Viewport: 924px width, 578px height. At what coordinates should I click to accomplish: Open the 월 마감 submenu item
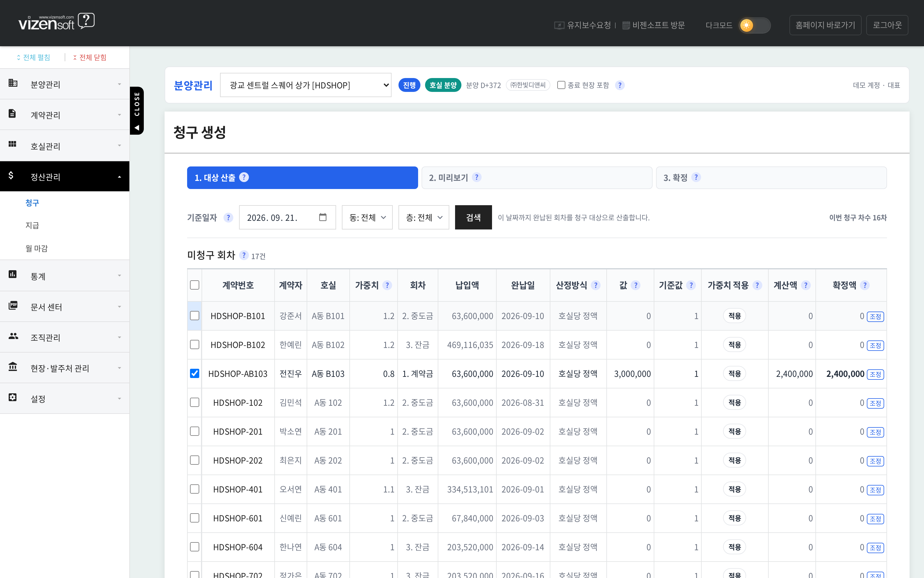[37, 248]
